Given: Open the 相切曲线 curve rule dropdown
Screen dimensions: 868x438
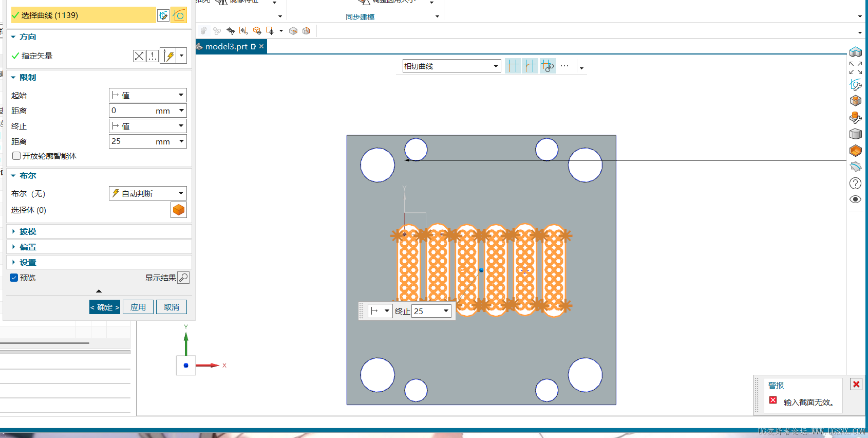Looking at the screenshot, I should click(451, 66).
